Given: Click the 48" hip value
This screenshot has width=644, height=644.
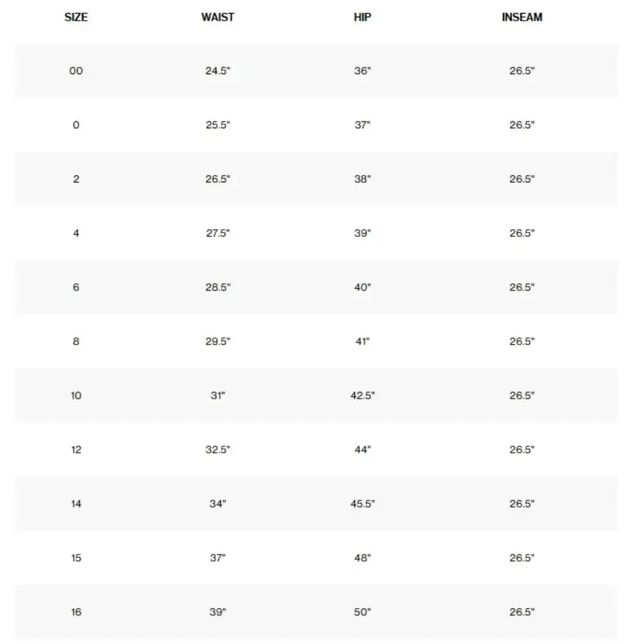Looking at the screenshot, I should click(x=362, y=558).
